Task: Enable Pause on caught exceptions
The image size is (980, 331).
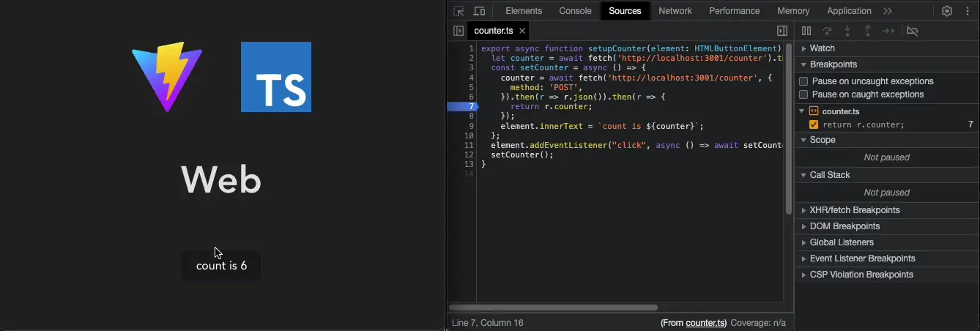Action: (803, 94)
